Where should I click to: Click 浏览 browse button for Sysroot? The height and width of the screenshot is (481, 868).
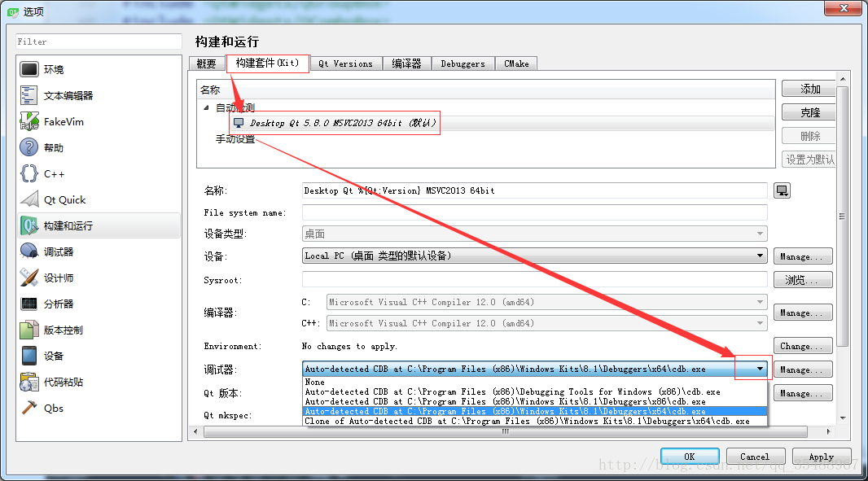(x=803, y=280)
